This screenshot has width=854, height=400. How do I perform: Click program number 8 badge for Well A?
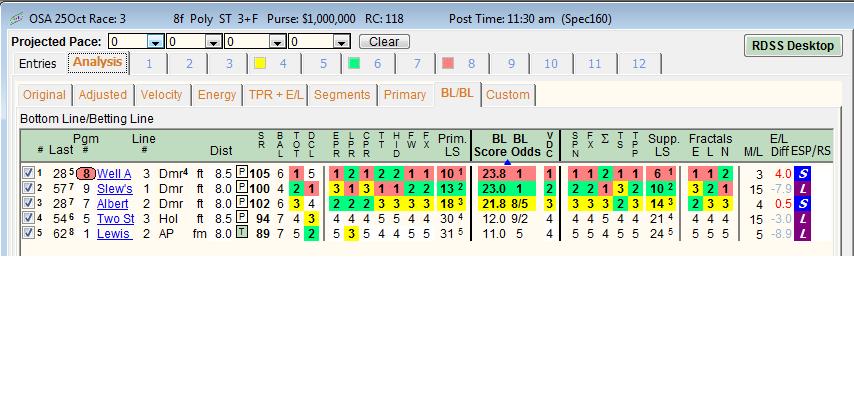86,174
